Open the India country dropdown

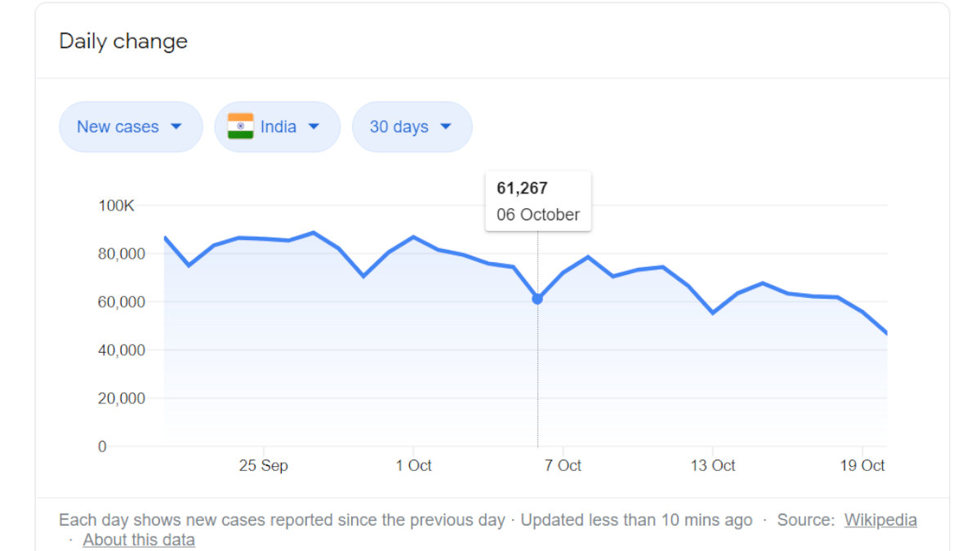point(278,127)
